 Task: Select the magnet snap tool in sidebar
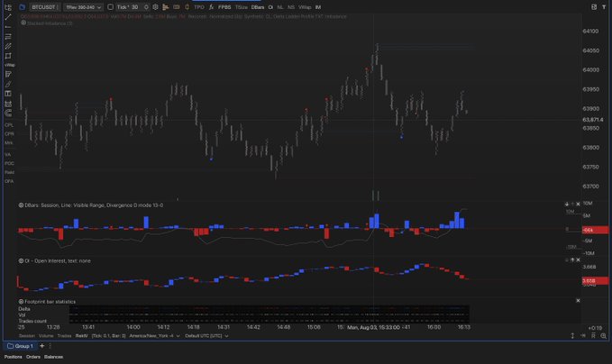coord(8,114)
